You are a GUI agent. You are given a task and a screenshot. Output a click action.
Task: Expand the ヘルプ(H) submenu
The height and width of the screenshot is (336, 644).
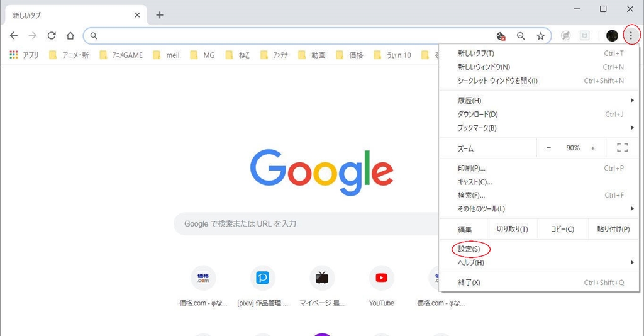[539, 262]
